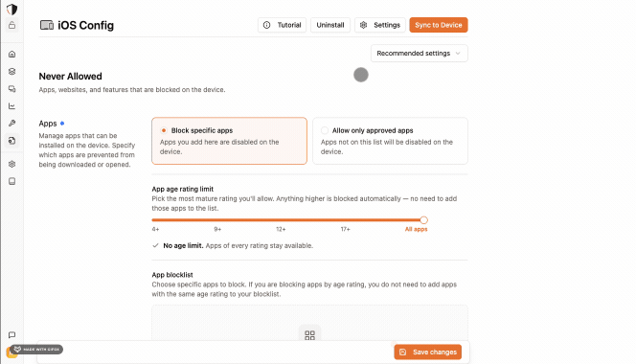Click the All apps slider label
This screenshot has width=636, height=364.
pos(416,229)
